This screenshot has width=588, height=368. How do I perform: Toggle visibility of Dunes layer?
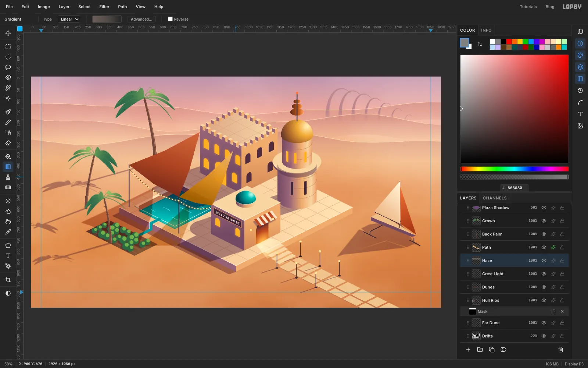click(x=544, y=287)
